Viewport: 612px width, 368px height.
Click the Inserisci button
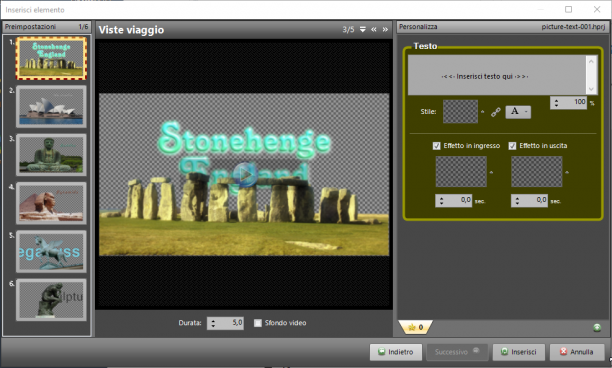pyautogui.click(x=518, y=352)
